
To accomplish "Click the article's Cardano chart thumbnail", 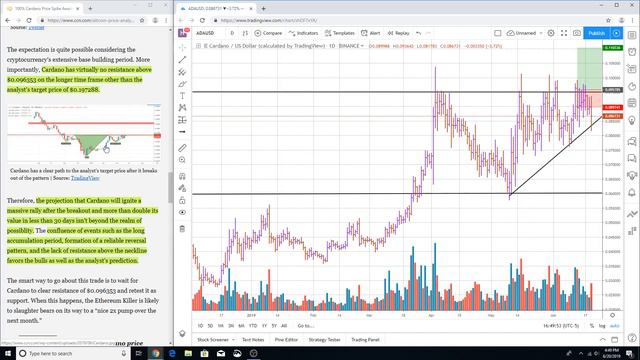I will coord(84,133).
